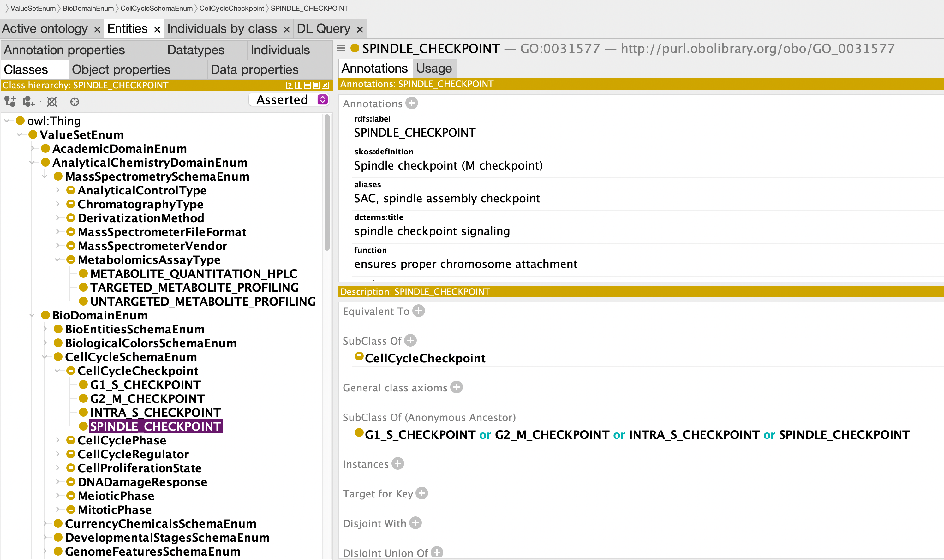This screenshot has width=944, height=560.
Task: Expand the AcademicDomainEnum node
Action: coord(33,149)
